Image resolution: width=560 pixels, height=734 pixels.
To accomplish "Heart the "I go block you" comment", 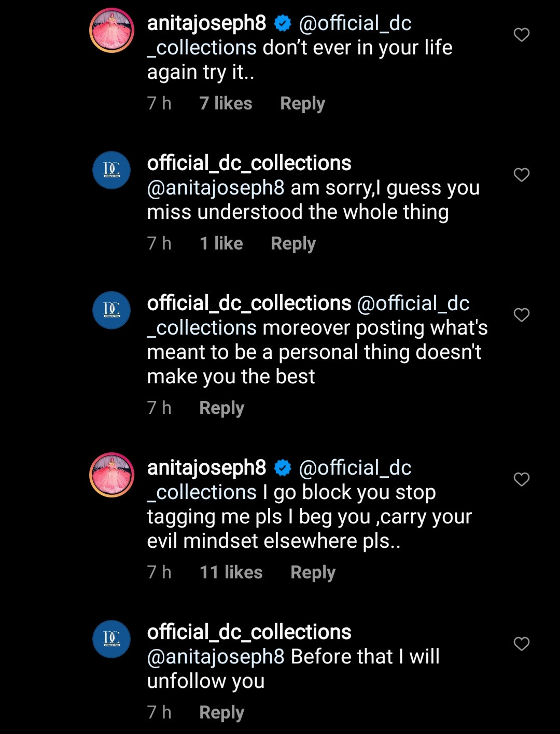I will (521, 479).
